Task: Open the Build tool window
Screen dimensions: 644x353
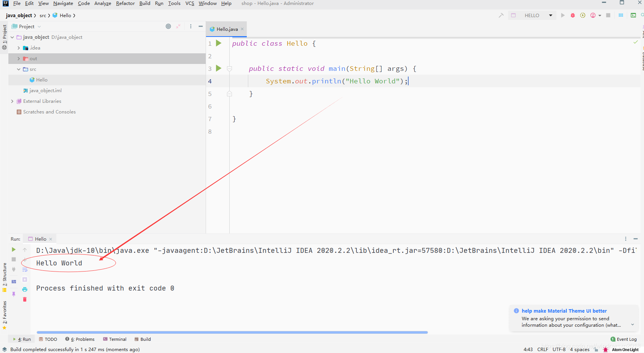Action: pyautogui.click(x=142, y=339)
